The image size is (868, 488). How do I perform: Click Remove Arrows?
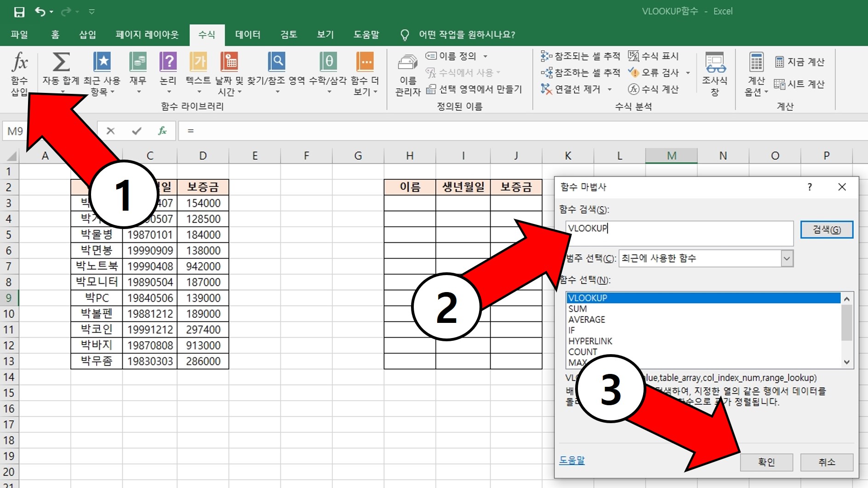pos(571,89)
